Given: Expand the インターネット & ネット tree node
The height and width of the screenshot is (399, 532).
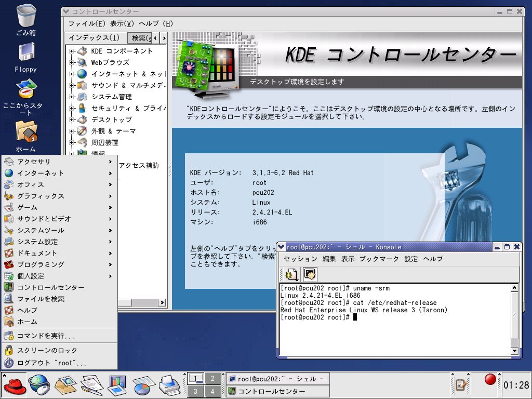Looking at the screenshot, I should pos(71,74).
